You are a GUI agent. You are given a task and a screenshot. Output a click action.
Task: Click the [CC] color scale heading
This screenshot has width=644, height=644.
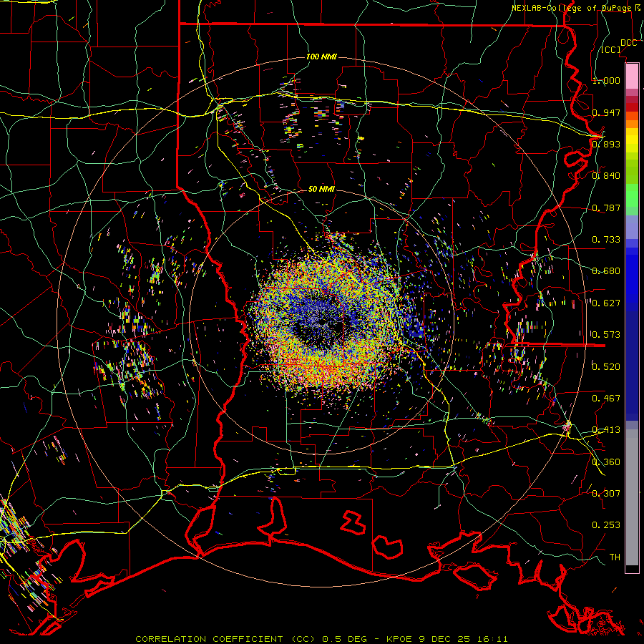click(x=611, y=49)
